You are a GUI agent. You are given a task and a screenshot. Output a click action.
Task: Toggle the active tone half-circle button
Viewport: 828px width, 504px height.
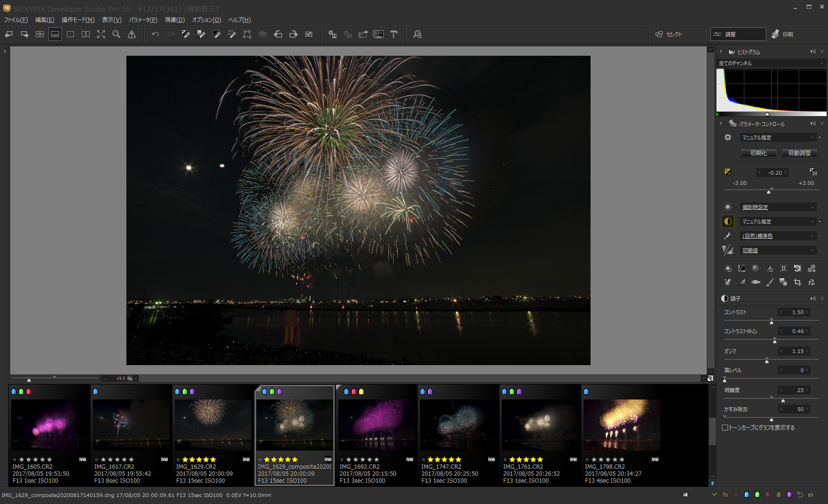tap(728, 222)
